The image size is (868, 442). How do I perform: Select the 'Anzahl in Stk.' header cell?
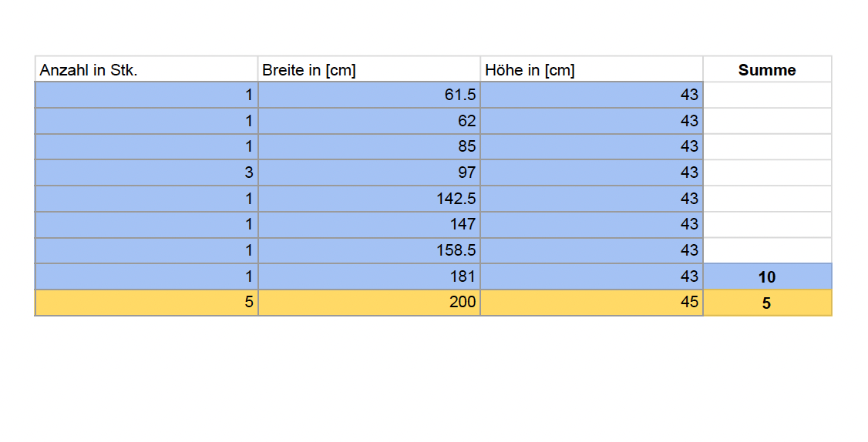(146, 69)
